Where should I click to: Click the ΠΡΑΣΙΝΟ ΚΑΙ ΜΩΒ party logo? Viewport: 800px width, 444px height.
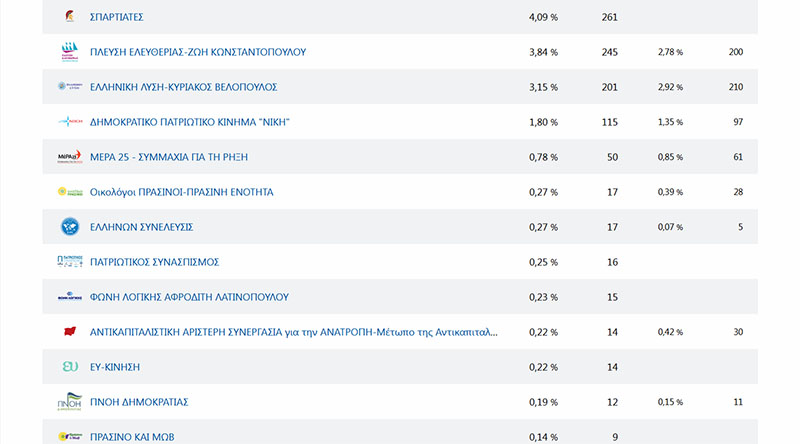[68, 436]
